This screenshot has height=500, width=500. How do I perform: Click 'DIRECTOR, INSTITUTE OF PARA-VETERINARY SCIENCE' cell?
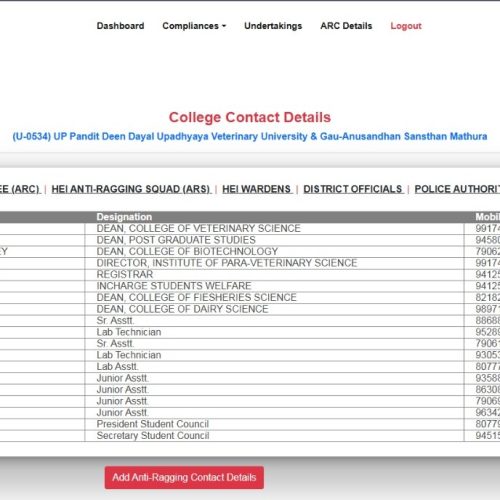[274, 263]
